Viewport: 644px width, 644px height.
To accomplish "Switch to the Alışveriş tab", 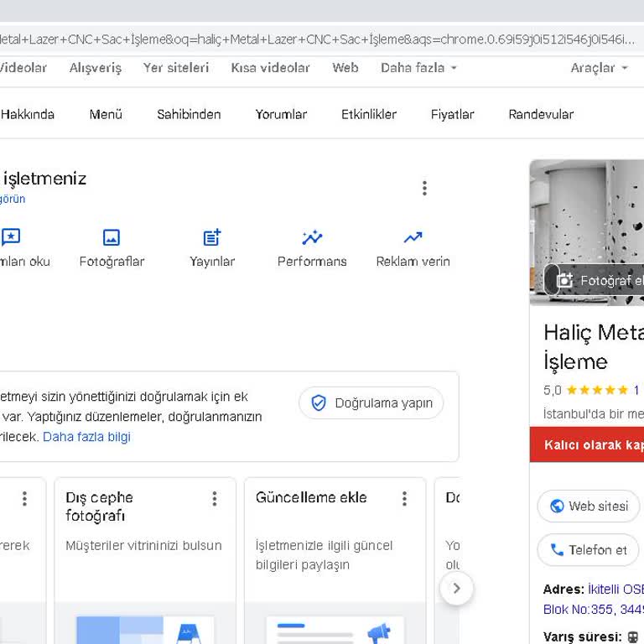I will point(96,68).
